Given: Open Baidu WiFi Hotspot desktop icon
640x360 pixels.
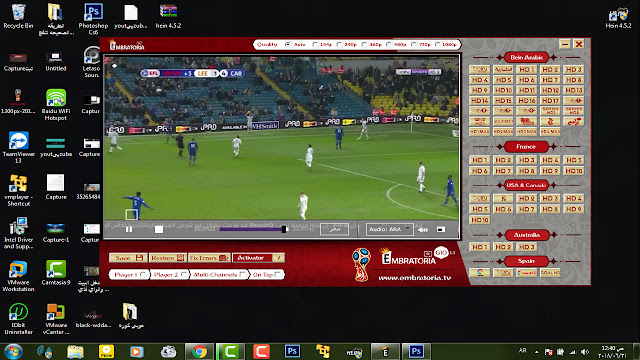Looking at the screenshot, I should (56, 105).
